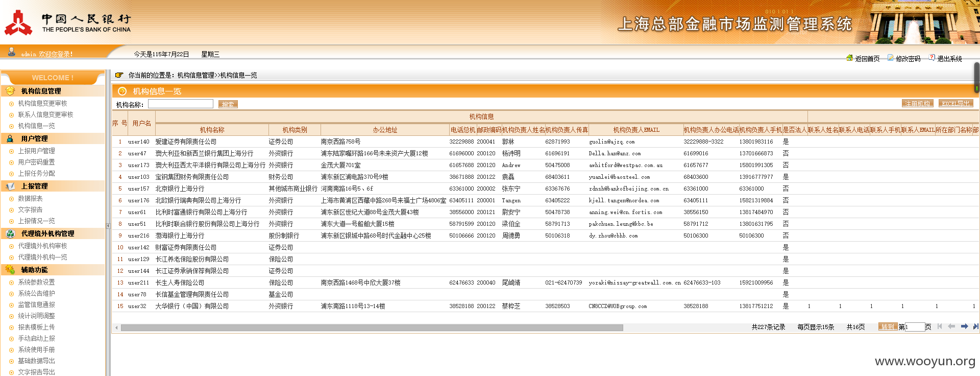The width and height of the screenshot is (980, 376).
Task: Click the admin user avatar icon
Action: pyautogui.click(x=12, y=52)
